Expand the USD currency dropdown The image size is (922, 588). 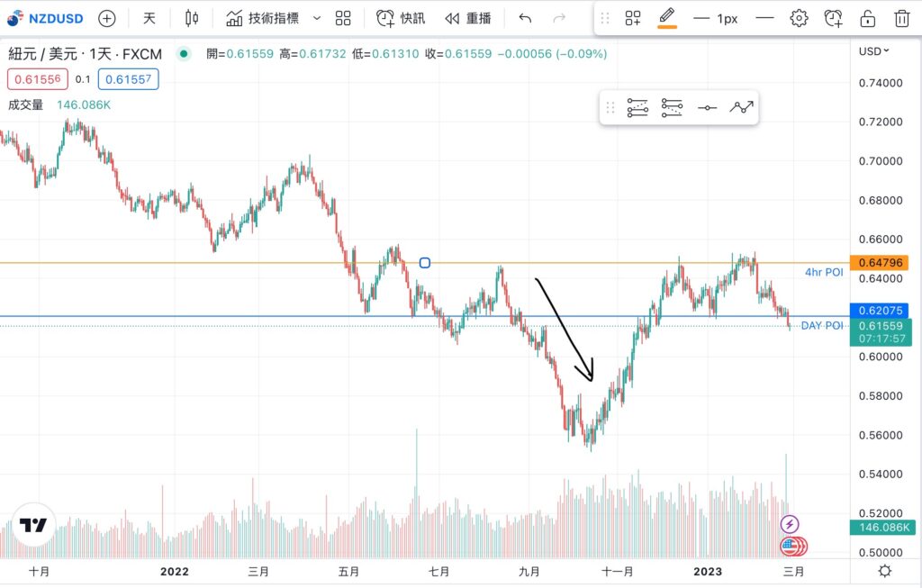click(x=874, y=51)
